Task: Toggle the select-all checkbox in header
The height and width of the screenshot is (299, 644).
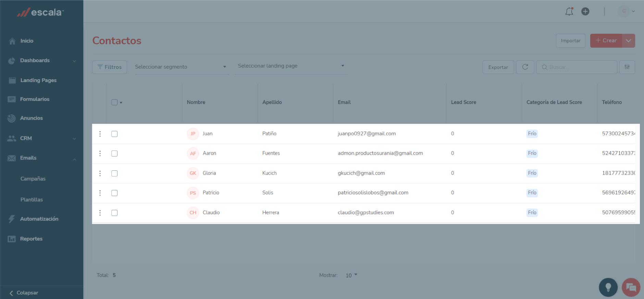Action: tap(114, 102)
